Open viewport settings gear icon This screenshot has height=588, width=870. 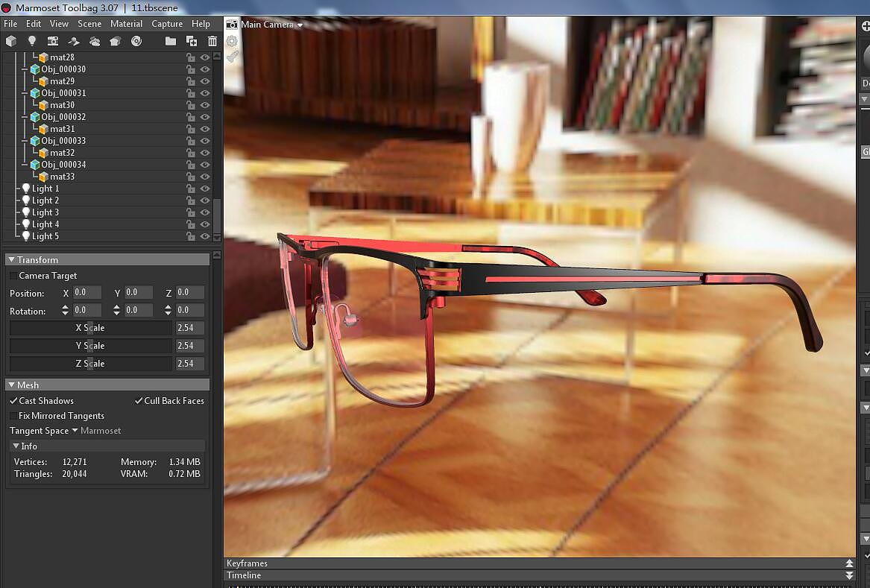(x=232, y=41)
